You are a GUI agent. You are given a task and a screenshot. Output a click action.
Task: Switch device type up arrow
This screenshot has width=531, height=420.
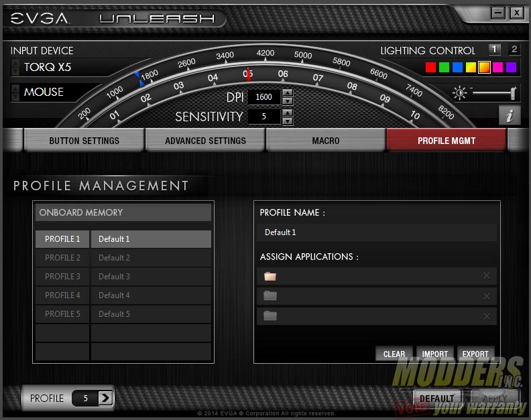pyautogui.click(x=15, y=88)
